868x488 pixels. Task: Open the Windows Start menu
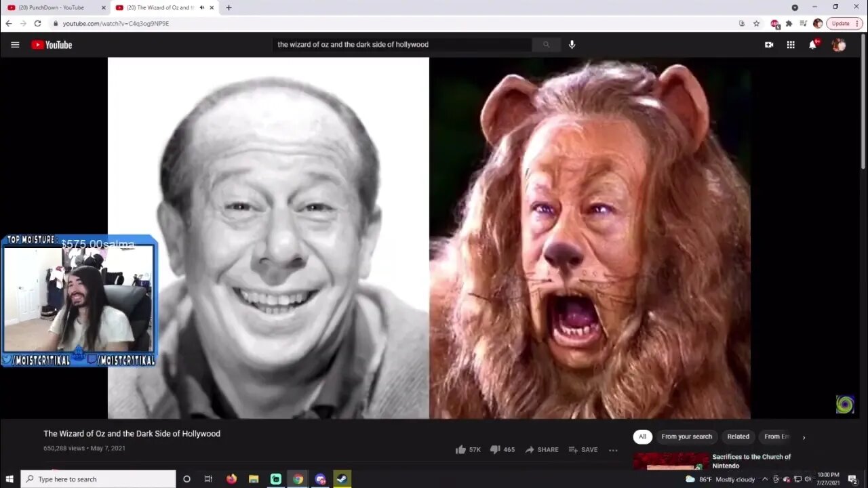coord(9,479)
